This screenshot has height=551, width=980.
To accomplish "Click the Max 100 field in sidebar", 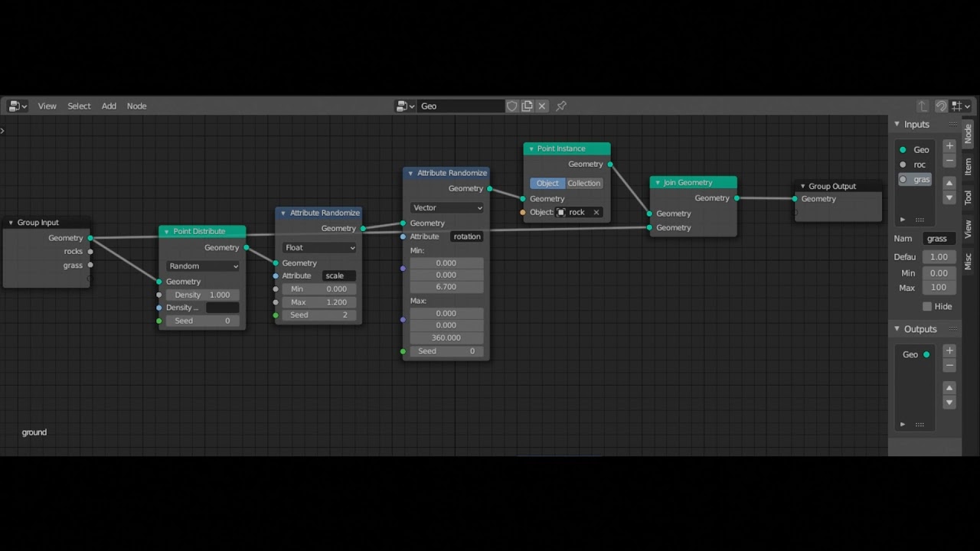I will [x=939, y=288].
